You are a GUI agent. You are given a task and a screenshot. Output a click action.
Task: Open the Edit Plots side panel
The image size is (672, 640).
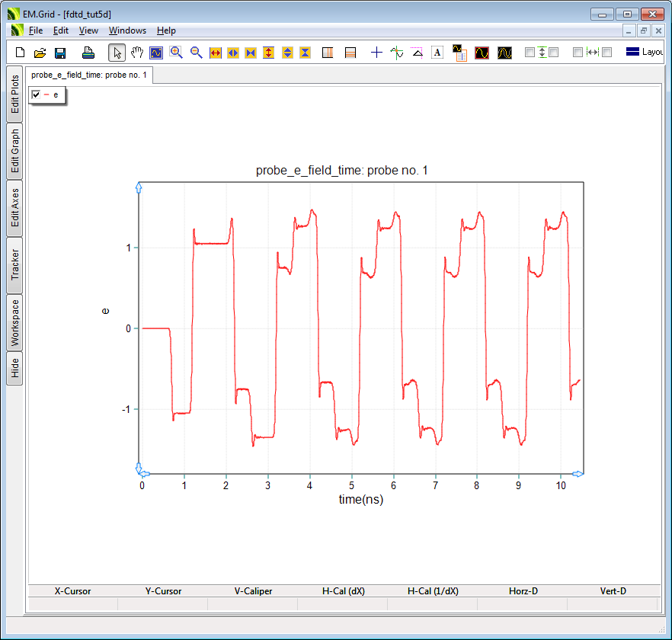(15, 94)
